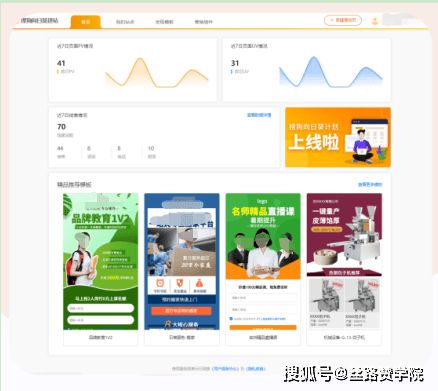The width and height of the screenshot is (438, 391).
Task: Open the third navigation tab in header
Action: (x=164, y=22)
